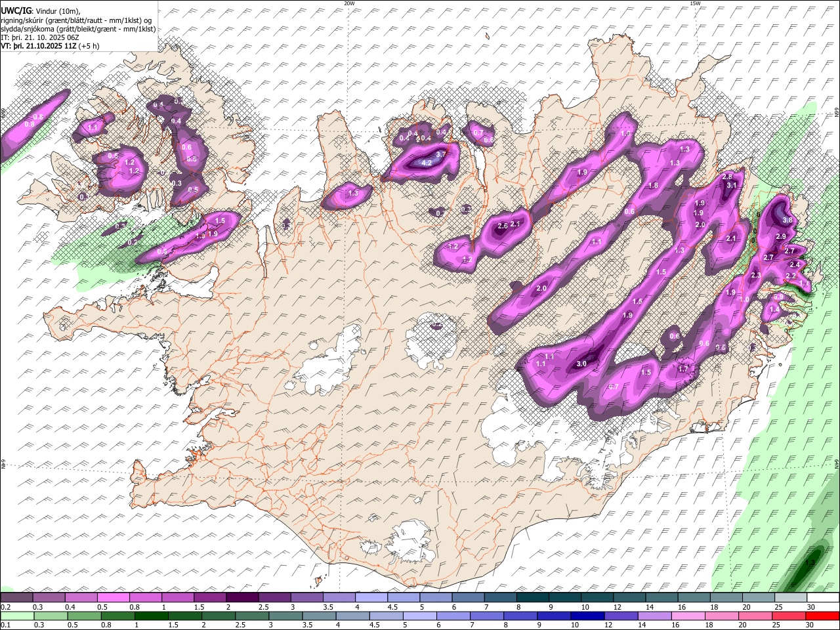Click the 3.1 precipitation value on the map
Screen dimensions: 840x630
click(x=732, y=186)
